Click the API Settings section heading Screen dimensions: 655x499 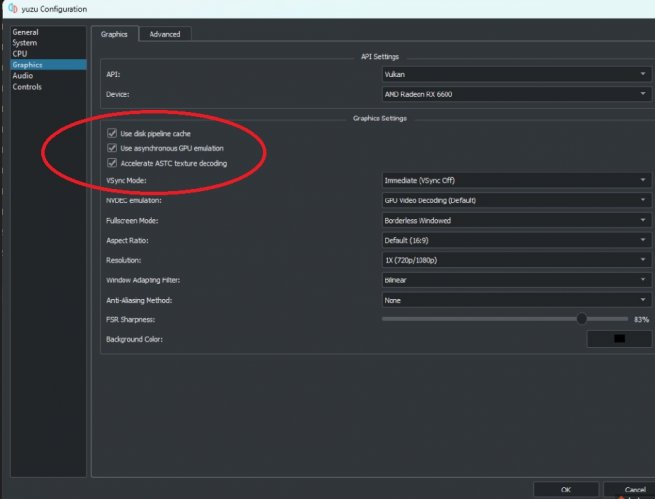[380, 57]
